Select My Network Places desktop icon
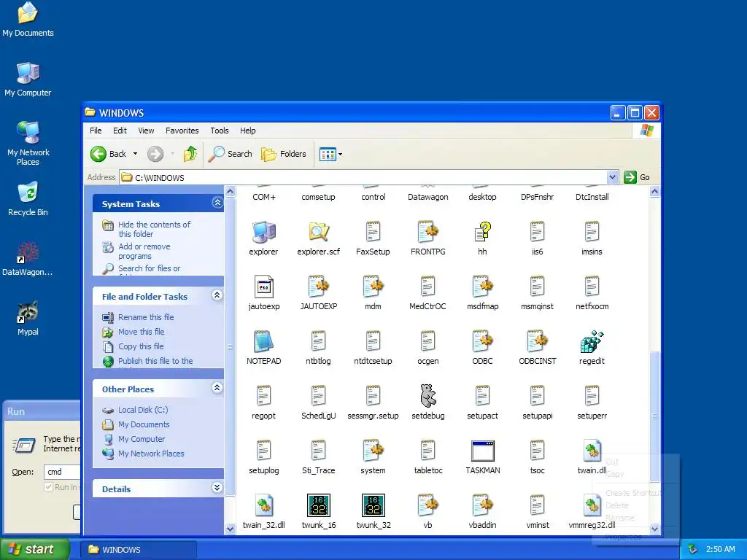 pyautogui.click(x=28, y=143)
